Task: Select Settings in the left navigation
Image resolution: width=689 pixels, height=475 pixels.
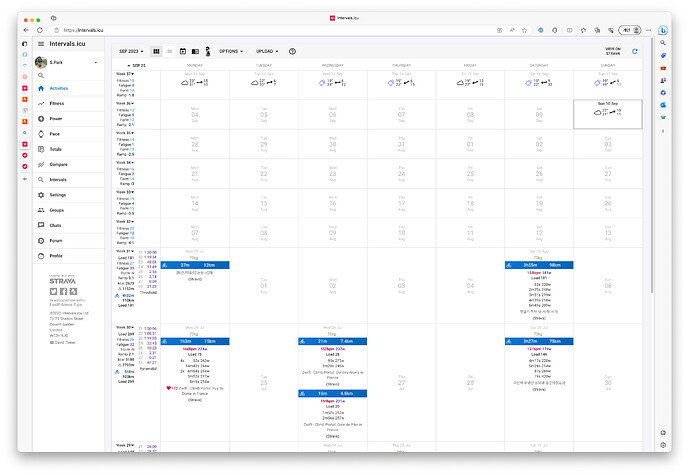Action: click(x=58, y=194)
